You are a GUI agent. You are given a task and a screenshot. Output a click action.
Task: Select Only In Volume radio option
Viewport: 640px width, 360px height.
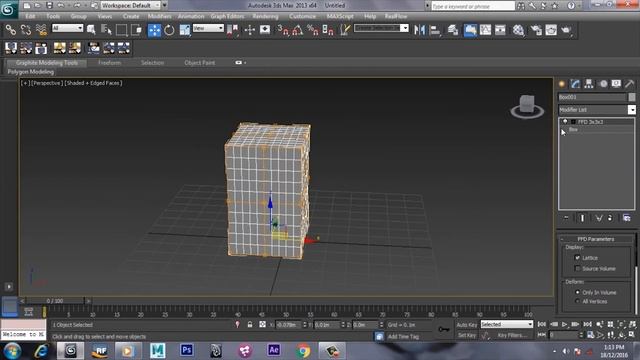[577, 292]
